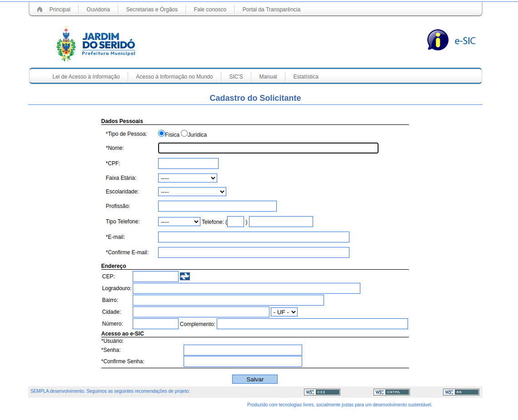The width and height of the screenshot is (518, 420).
Task: Click the Jardim do Seridó coat of arms logo
Action: click(x=66, y=44)
